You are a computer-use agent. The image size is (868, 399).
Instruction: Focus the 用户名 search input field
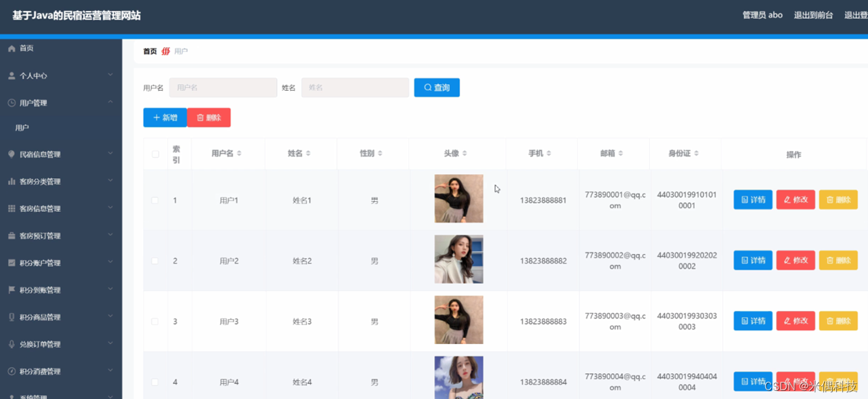[x=223, y=87]
